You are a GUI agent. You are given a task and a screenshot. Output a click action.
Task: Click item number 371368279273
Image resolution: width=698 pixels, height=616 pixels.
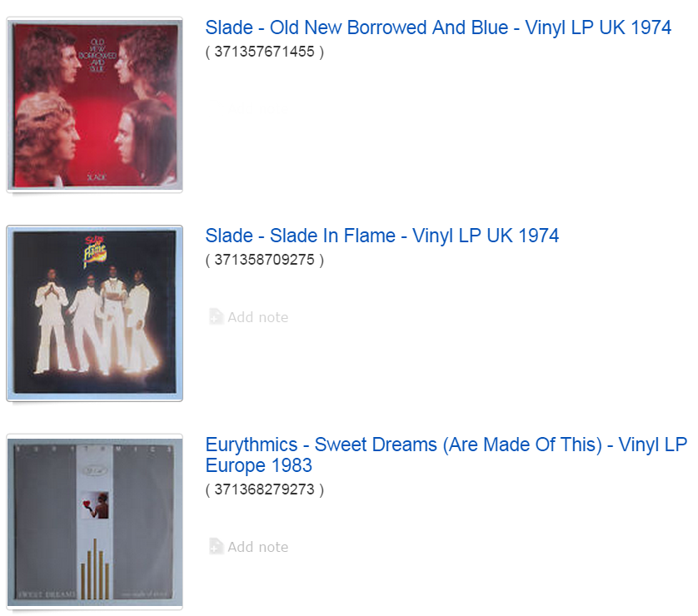pyautogui.click(x=264, y=489)
